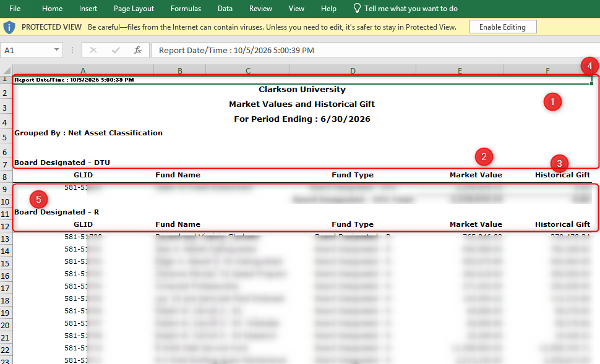
Task: Open the Help ribbon tab
Action: (x=328, y=9)
